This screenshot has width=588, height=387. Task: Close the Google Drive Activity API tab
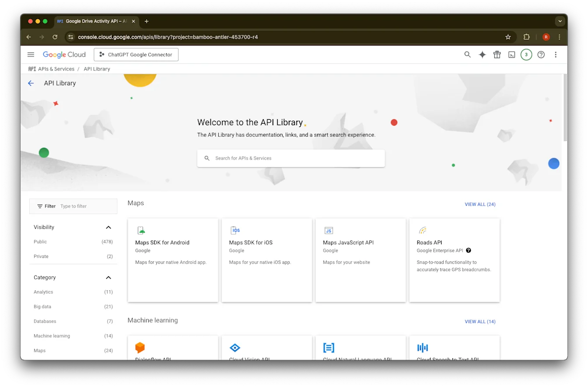pyautogui.click(x=133, y=21)
